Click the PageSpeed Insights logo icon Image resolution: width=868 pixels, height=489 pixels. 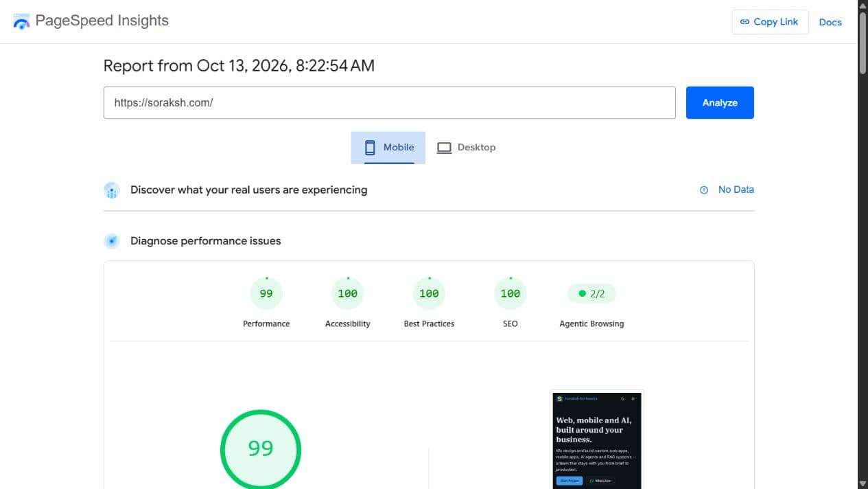coord(21,21)
